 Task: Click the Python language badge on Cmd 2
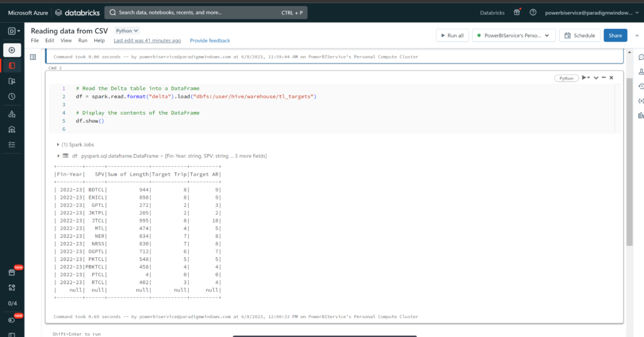pyautogui.click(x=567, y=79)
